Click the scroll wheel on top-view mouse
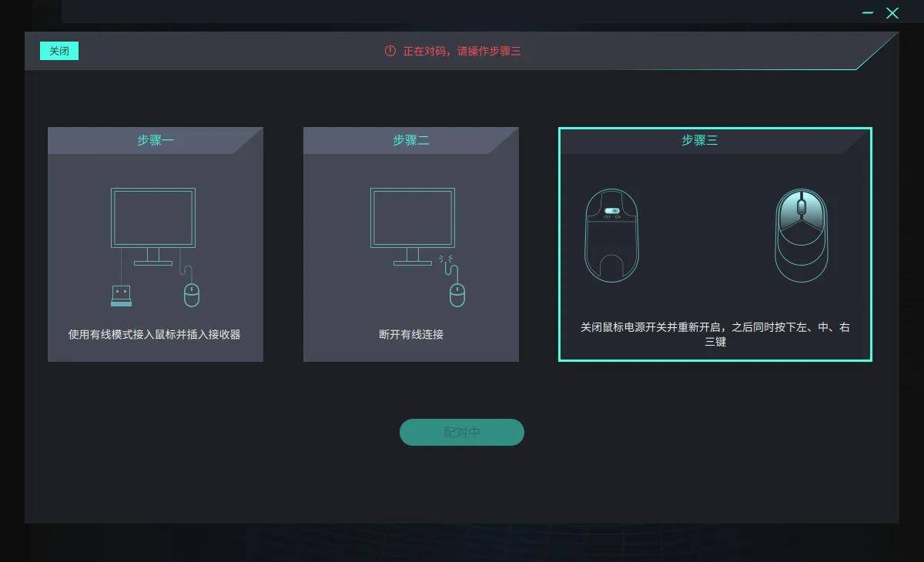The height and width of the screenshot is (562, 924). coord(802,207)
